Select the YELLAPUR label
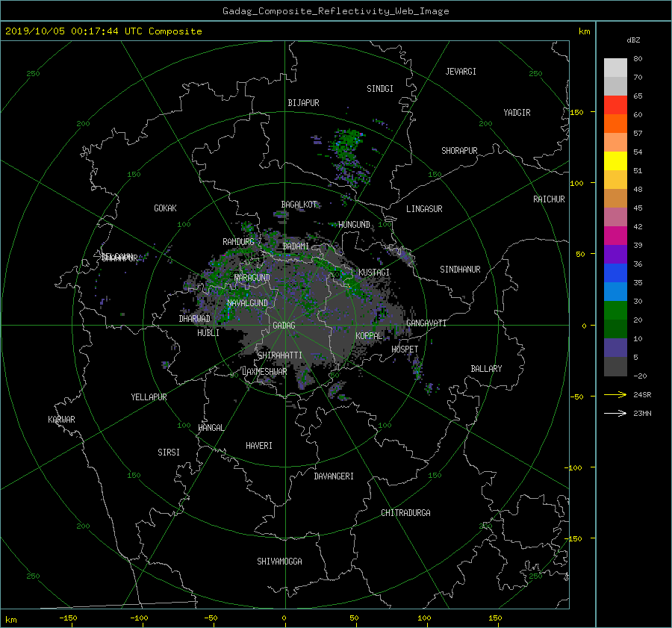This screenshot has height=628, width=672. click(149, 397)
